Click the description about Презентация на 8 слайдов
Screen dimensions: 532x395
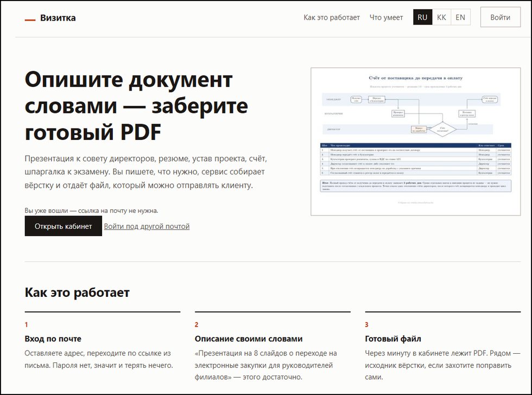pos(266,365)
